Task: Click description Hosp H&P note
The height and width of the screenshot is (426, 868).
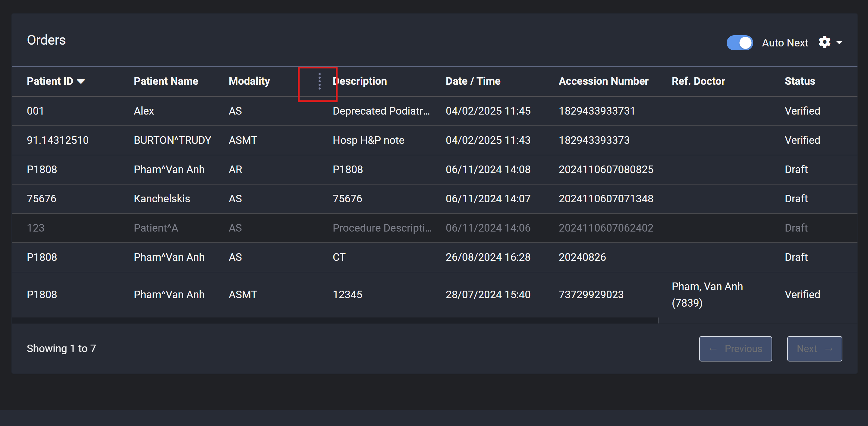Action: pyautogui.click(x=368, y=140)
